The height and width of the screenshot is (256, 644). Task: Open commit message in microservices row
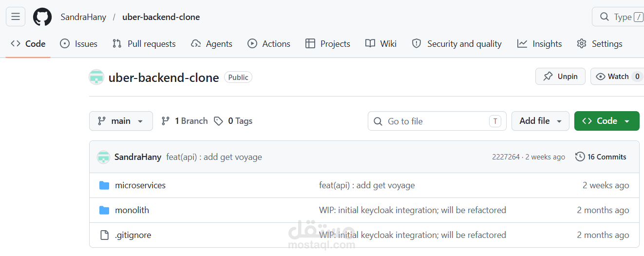(x=367, y=185)
